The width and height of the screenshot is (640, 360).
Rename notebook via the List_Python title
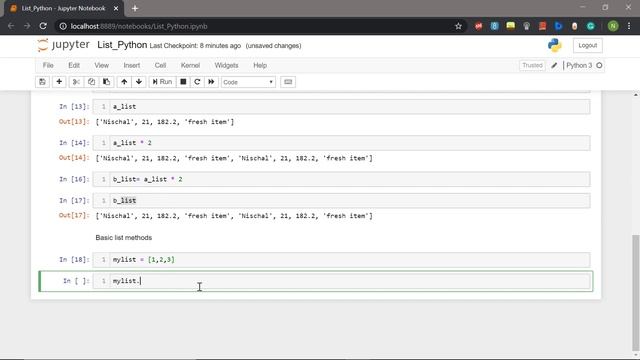pyautogui.click(x=122, y=45)
